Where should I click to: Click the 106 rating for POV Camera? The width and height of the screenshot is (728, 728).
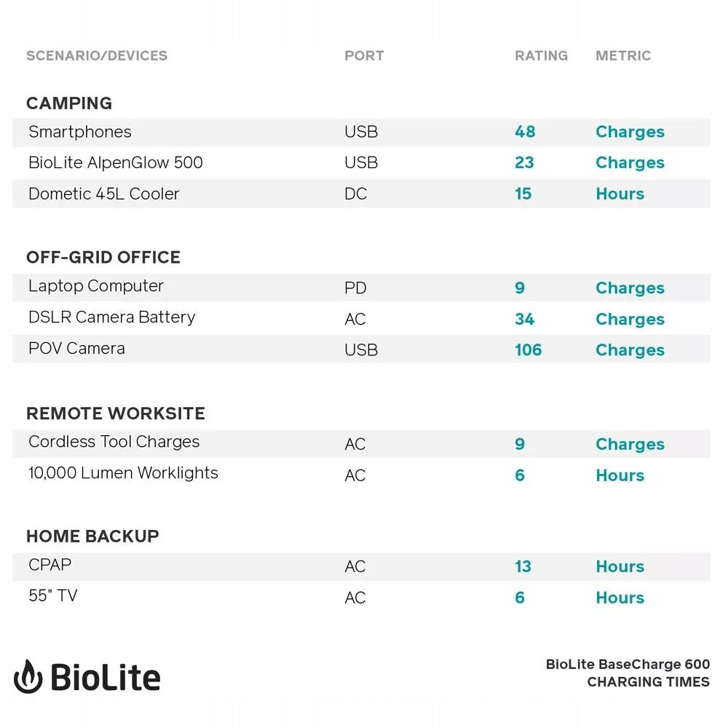(528, 350)
